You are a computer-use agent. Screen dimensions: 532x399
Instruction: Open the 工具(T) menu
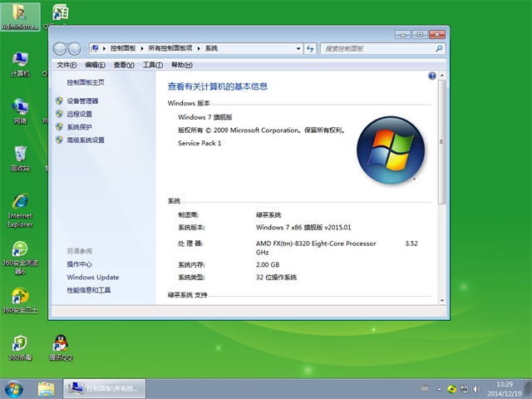[x=153, y=65]
